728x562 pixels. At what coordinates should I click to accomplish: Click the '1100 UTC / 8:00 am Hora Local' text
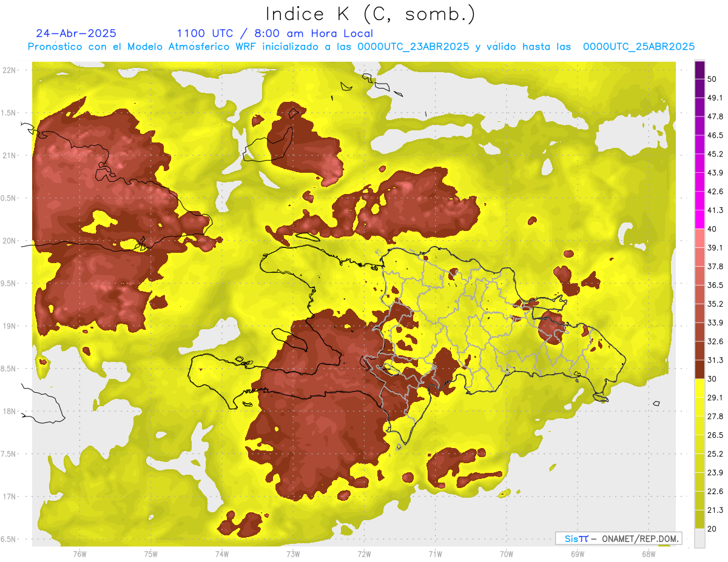tap(275, 33)
